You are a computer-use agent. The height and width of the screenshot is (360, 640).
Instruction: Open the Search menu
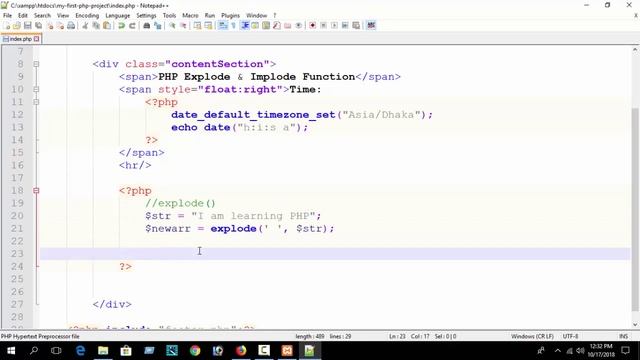pyautogui.click(x=42, y=16)
